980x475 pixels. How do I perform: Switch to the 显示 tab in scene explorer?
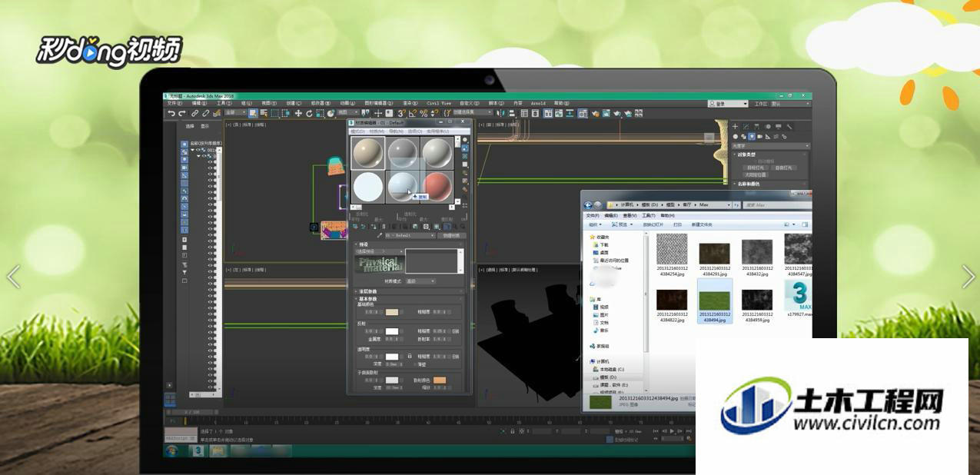(204, 126)
